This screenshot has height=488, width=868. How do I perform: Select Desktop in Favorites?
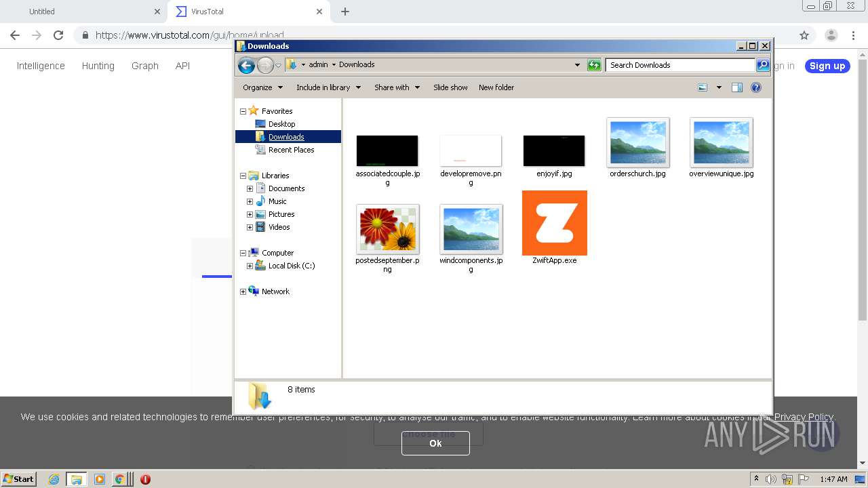(281, 124)
